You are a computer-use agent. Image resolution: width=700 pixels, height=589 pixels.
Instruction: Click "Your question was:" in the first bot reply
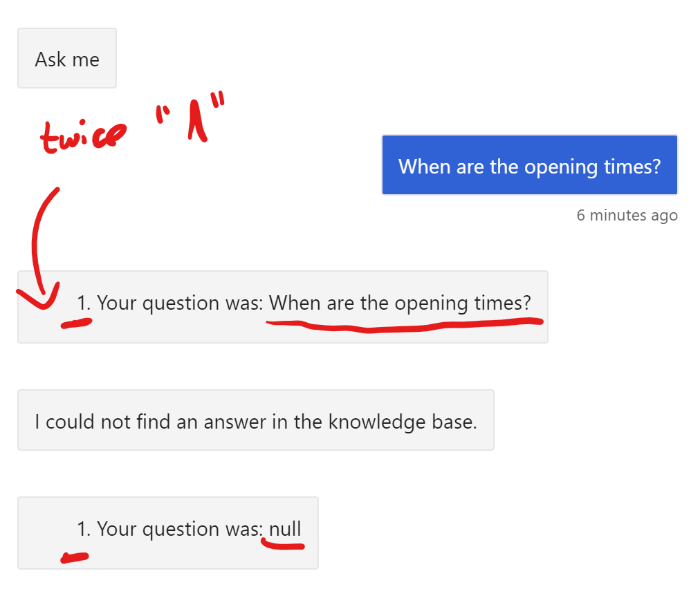click(181, 304)
